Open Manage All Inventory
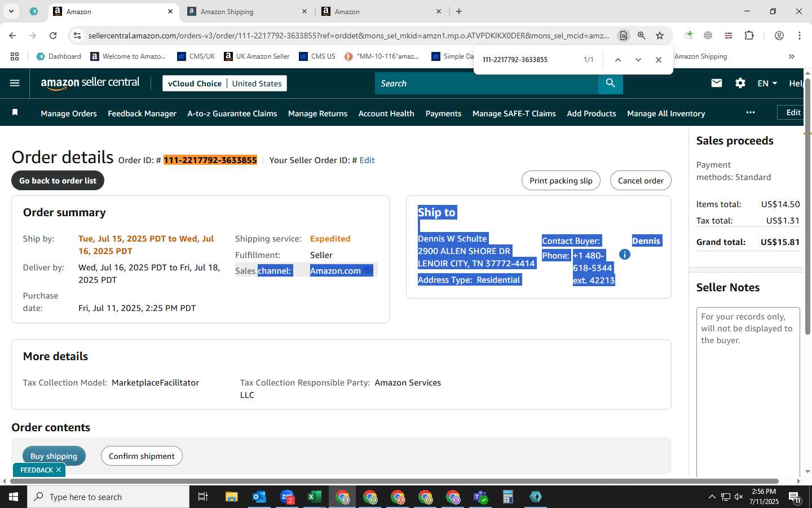812x508 pixels. (666, 113)
